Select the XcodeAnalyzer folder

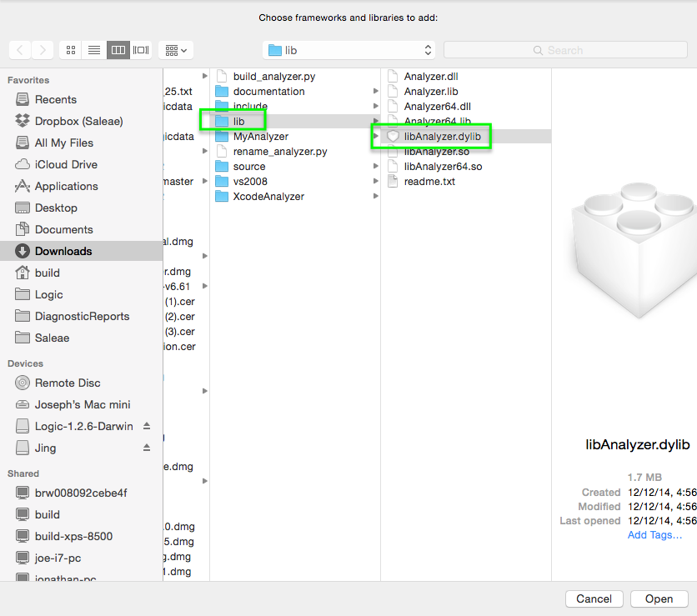pyautogui.click(x=268, y=197)
